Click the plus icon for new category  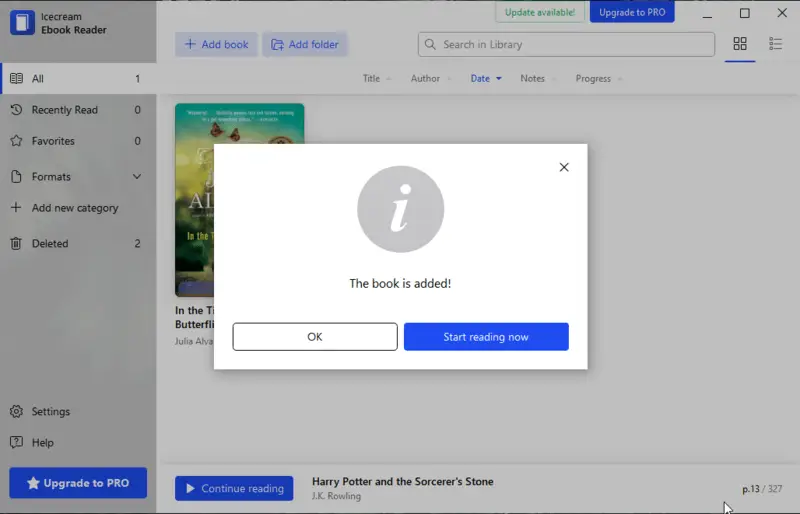click(16, 207)
